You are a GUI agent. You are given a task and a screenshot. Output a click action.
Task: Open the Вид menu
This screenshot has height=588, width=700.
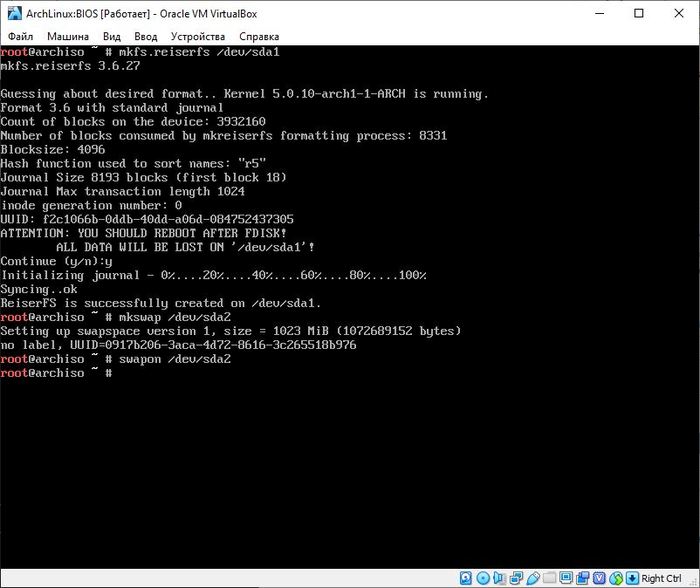(112, 37)
